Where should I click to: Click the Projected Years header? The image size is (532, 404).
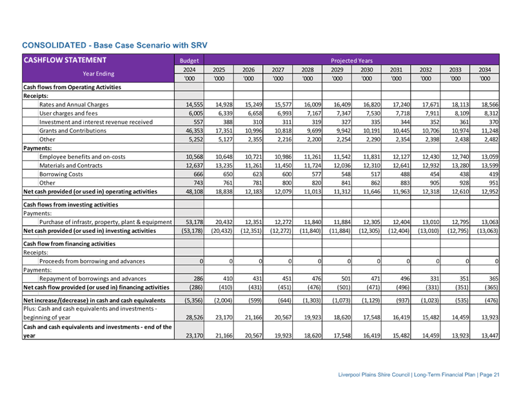point(351,61)
